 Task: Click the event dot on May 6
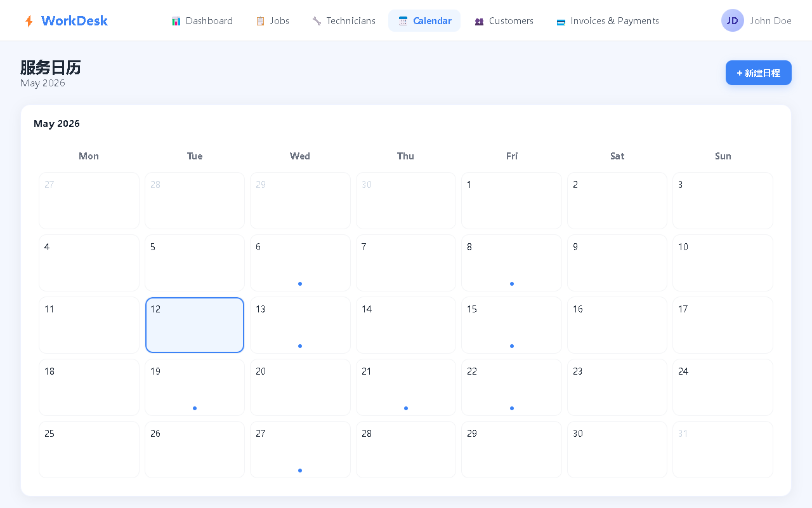(300, 284)
